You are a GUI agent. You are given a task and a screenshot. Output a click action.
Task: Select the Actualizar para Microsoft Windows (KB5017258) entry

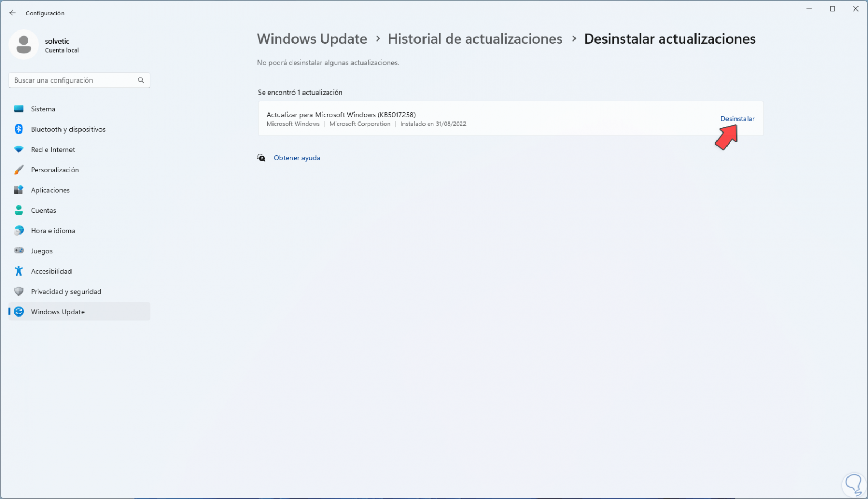[510, 119]
